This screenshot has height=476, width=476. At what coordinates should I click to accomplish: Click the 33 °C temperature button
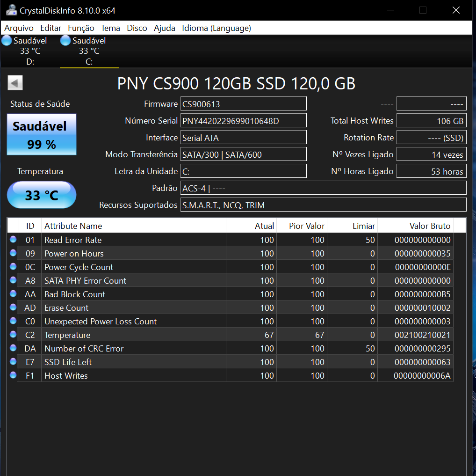42,195
